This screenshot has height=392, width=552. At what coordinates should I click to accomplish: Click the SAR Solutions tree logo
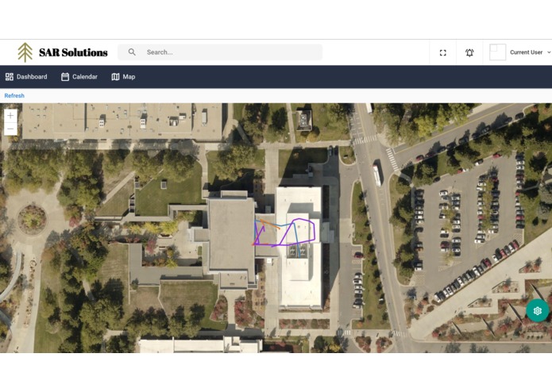25,52
